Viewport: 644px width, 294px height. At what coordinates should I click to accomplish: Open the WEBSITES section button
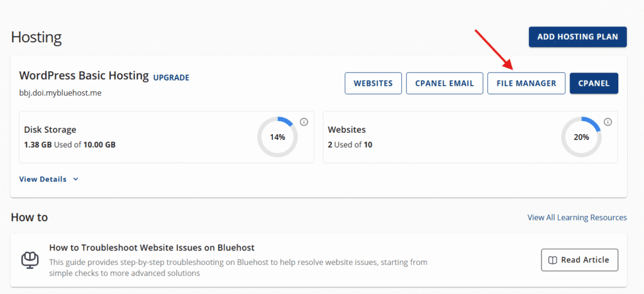coord(373,83)
